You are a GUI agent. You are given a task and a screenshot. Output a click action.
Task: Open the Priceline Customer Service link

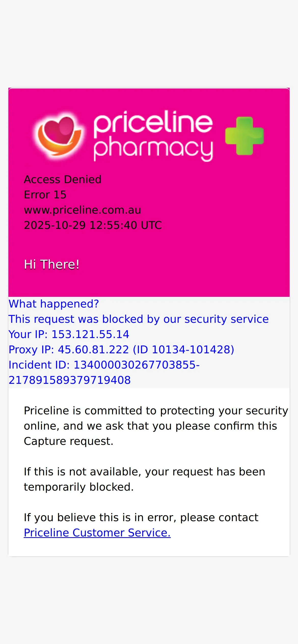coord(97,533)
